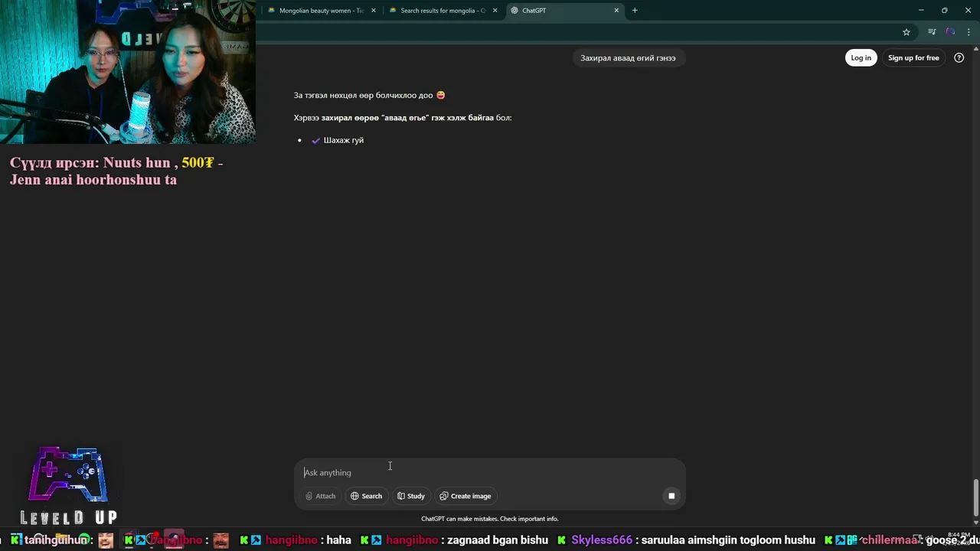Viewport: 980px width, 551px height.
Task: Close the Mongolian beauty women tab
Action: (x=374, y=11)
